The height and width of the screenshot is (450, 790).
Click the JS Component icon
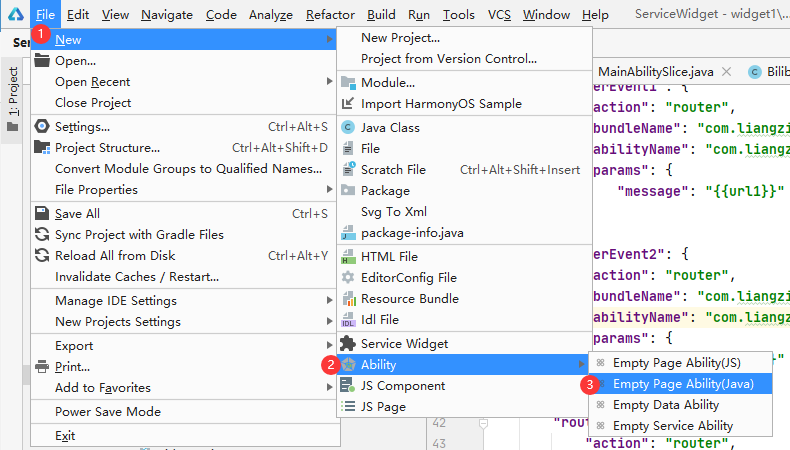(348, 385)
